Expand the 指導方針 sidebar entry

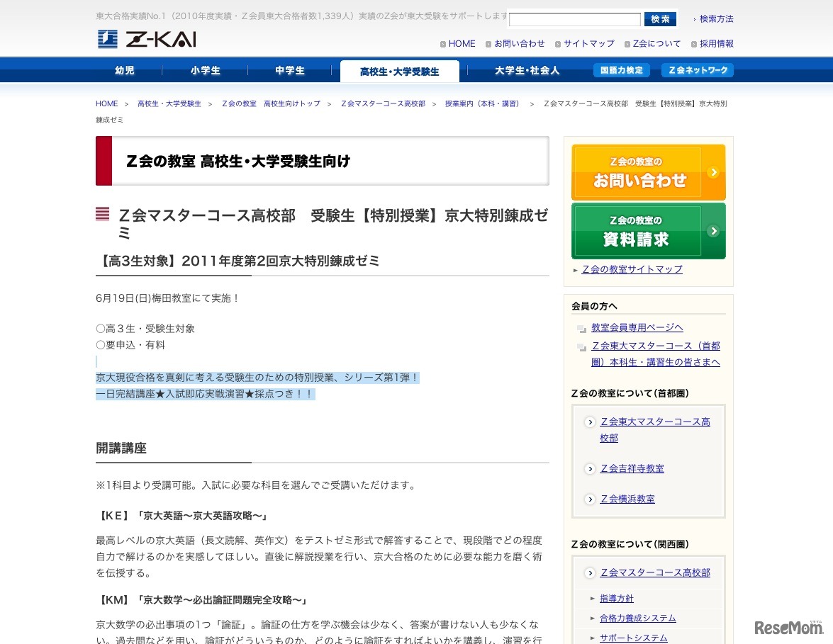616,598
